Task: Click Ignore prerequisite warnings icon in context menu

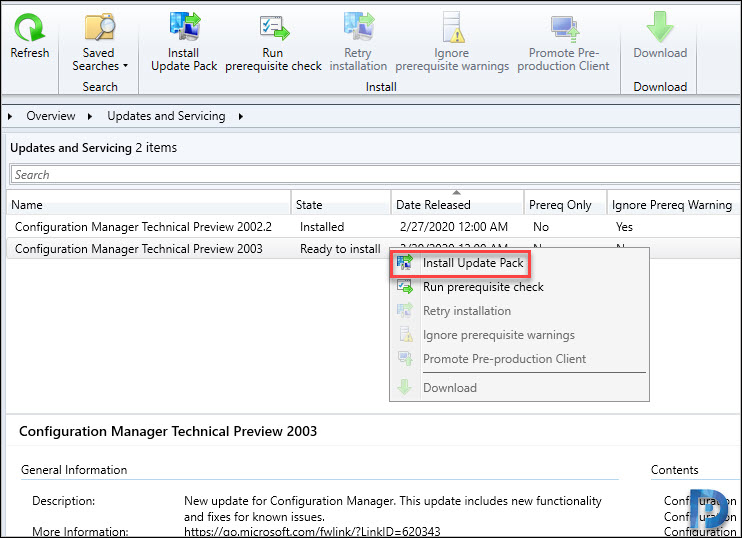Action: tap(406, 335)
